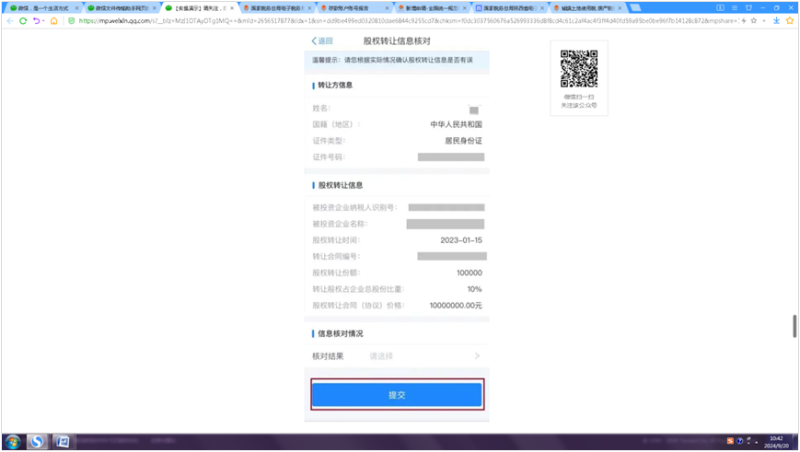800x452 pixels.
Task: Expand 核对结果 via the right chevron arrow
Action: click(x=477, y=355)
